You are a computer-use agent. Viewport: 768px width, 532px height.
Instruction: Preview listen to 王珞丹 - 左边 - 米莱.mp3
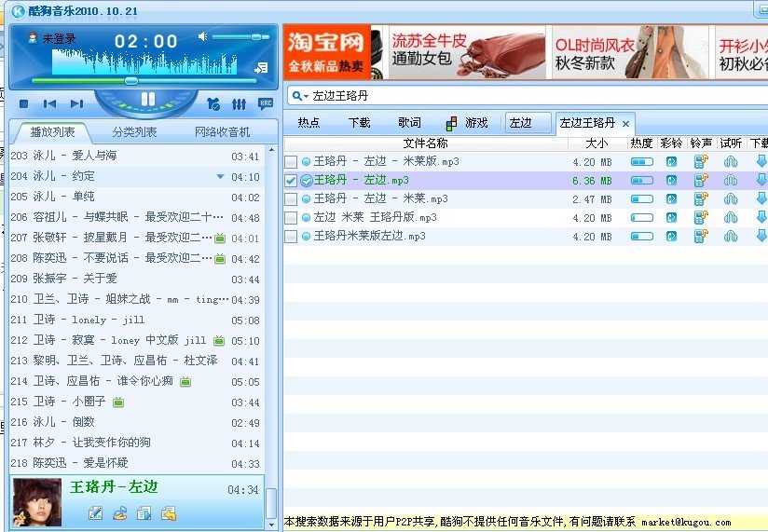(x=731, y=199)
